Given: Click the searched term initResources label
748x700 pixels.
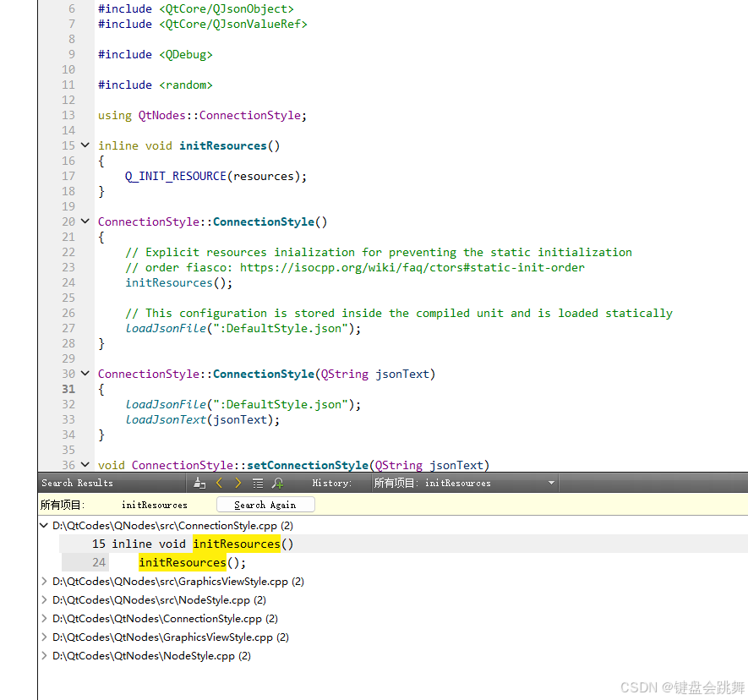Looking at the screenshot, I should tap(155, 505).
